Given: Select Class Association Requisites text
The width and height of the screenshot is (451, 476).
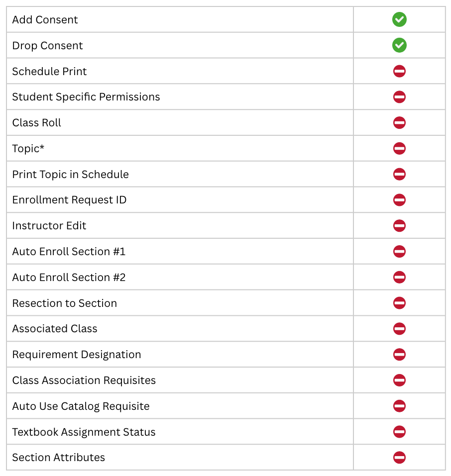Looking at the screenshot, I should (x=84, y=381).
